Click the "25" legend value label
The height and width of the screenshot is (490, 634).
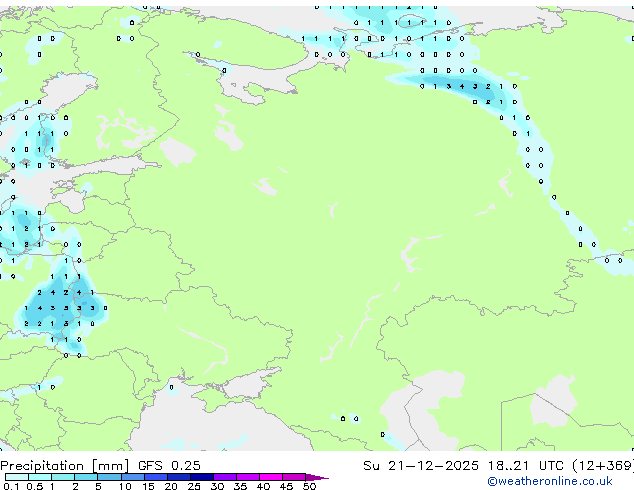(x=194, y=486)
